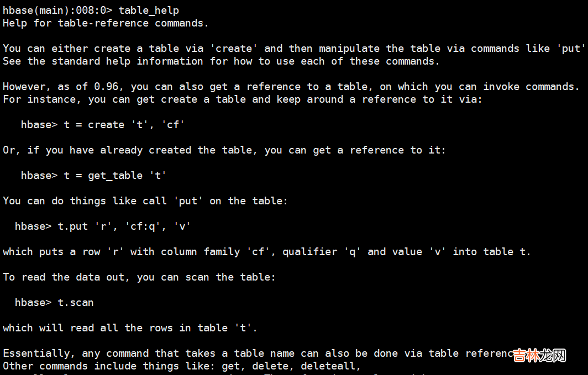Click the hbase(main):008:0> prompt text

click(57, 10)
